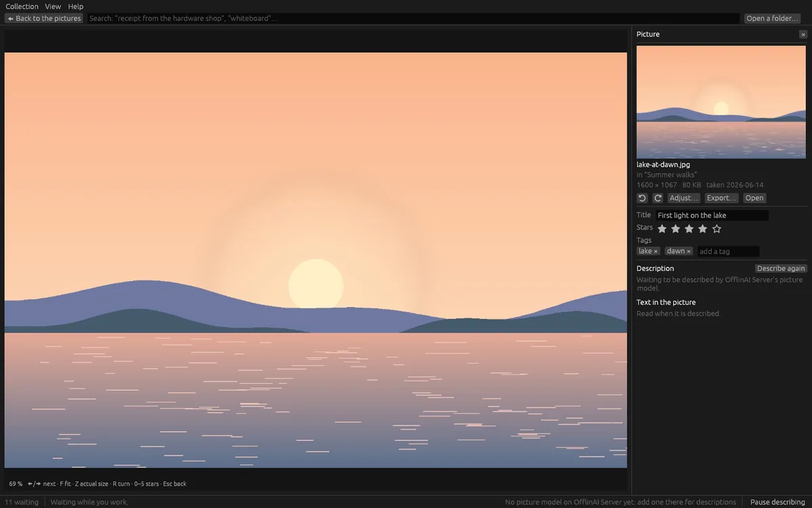Open the Collection menu
812x508 pixels.
pos(22,6)
